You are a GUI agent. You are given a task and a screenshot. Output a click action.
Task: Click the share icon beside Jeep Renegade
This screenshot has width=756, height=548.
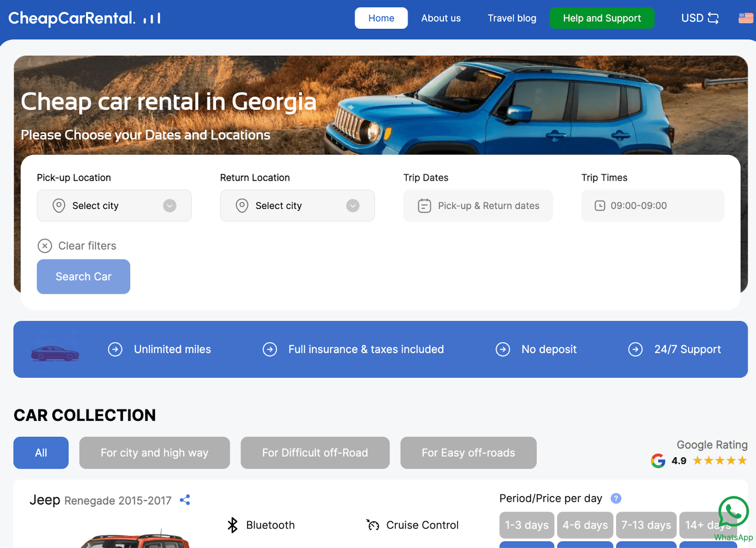185,500
